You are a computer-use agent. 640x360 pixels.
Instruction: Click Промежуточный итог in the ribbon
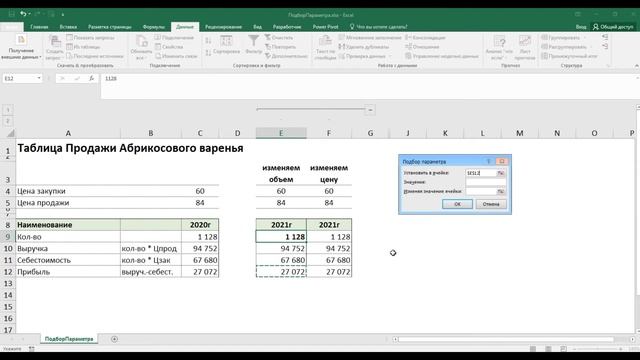point(569,56)
